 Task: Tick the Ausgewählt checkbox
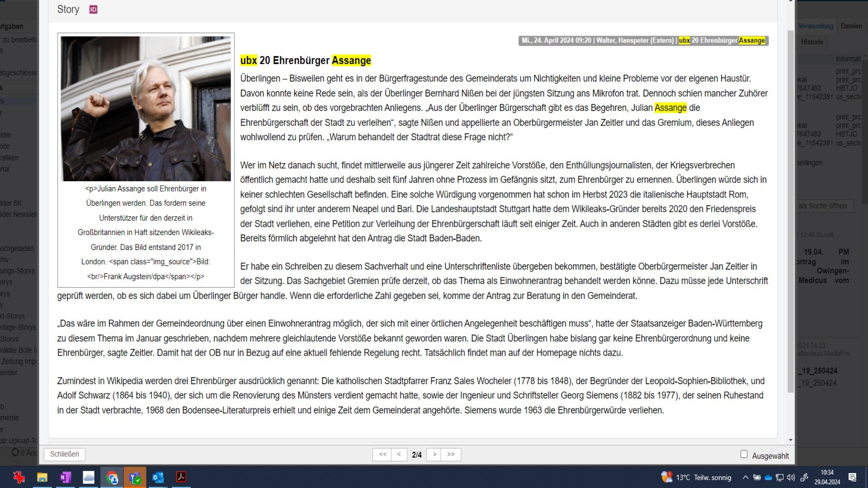(744, 454)
